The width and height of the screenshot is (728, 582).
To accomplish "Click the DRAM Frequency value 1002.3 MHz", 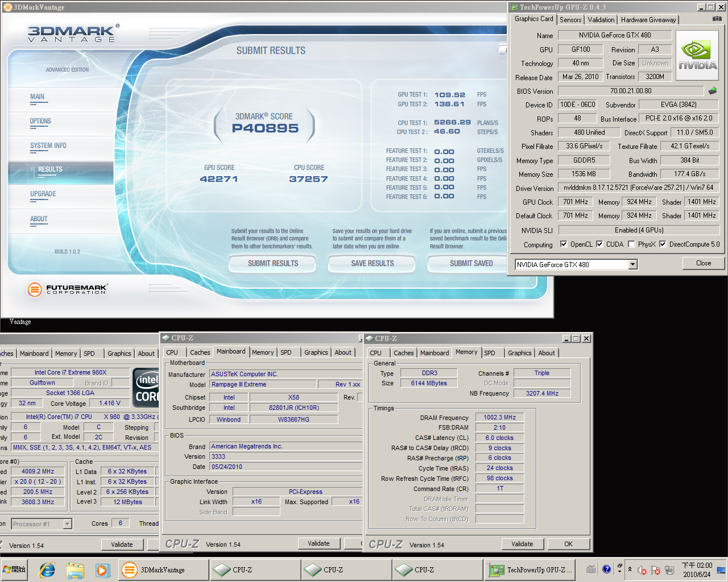I will (x=499, y=417).
